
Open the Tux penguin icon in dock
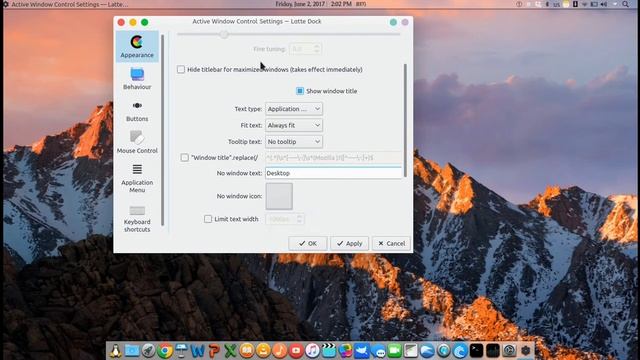[x=116, y=351]
